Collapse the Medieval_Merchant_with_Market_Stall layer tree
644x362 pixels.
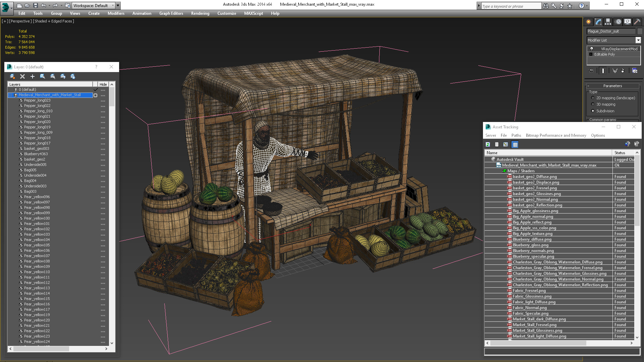pos(10,95)
